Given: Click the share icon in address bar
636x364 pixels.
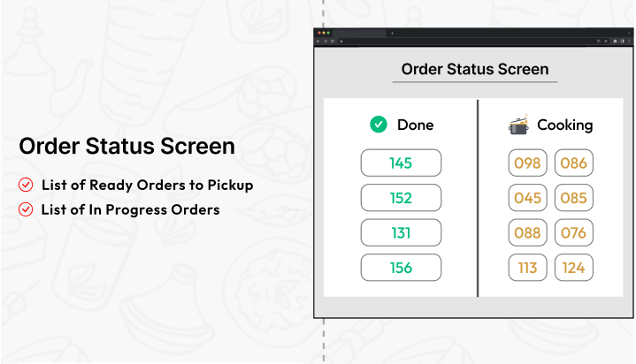Looking at the screenshot, I should click(599, 41).
